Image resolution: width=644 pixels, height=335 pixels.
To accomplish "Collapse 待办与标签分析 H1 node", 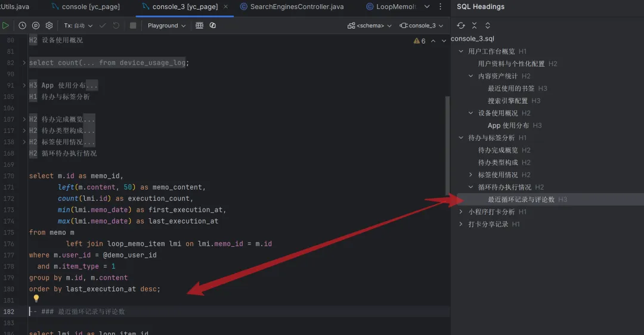I will point(461,138).
